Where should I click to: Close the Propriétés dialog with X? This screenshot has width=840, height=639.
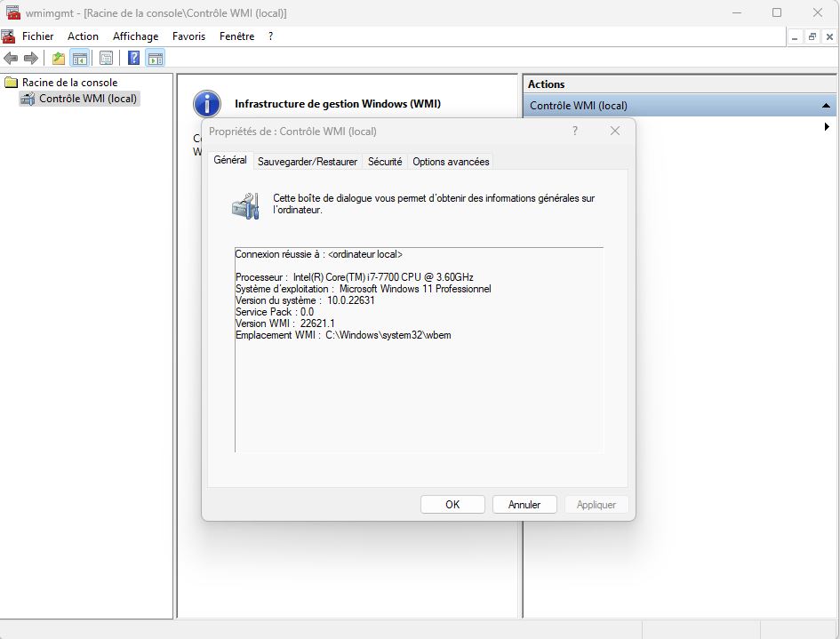coord(615,132)
